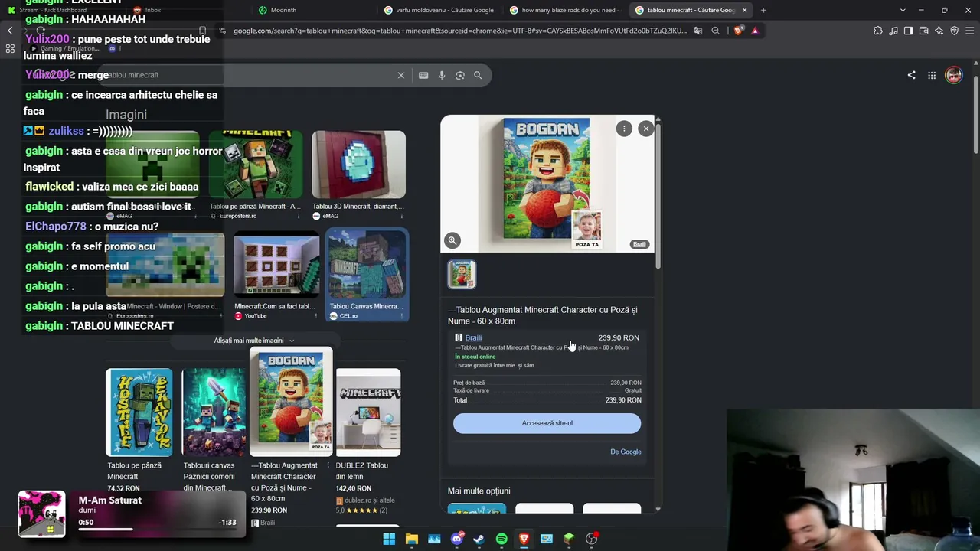Open Discord from taskbar
Viewport: 980px width, 551px height.
pyautogui.click(x=457, y=539)
